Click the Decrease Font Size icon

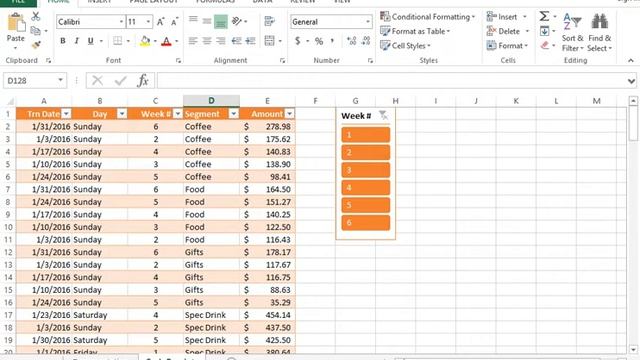174,22
